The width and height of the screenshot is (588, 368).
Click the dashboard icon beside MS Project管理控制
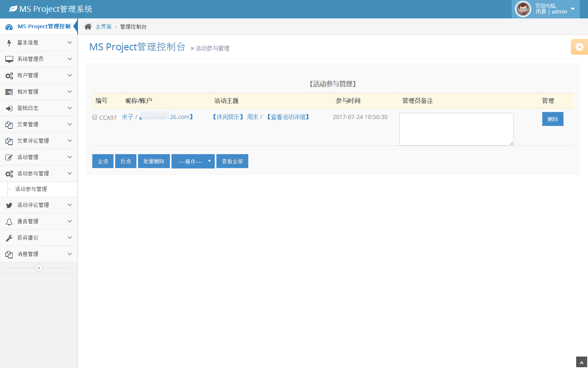9,27
